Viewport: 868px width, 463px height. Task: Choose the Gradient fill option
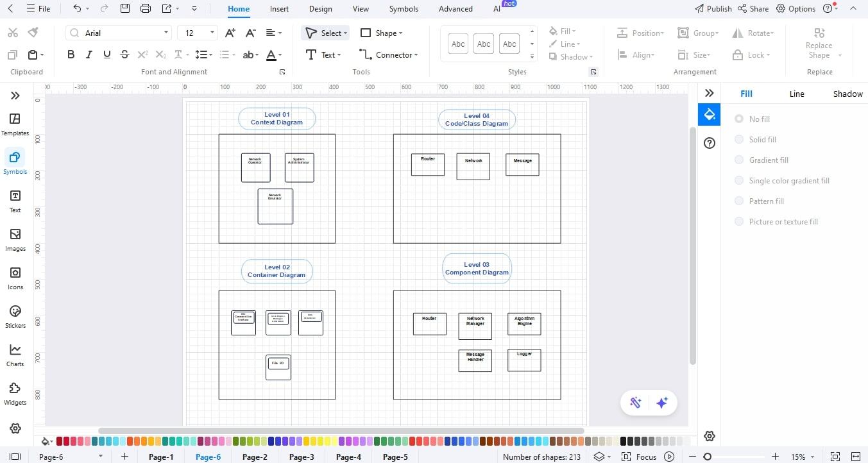(x=767, y=160)
